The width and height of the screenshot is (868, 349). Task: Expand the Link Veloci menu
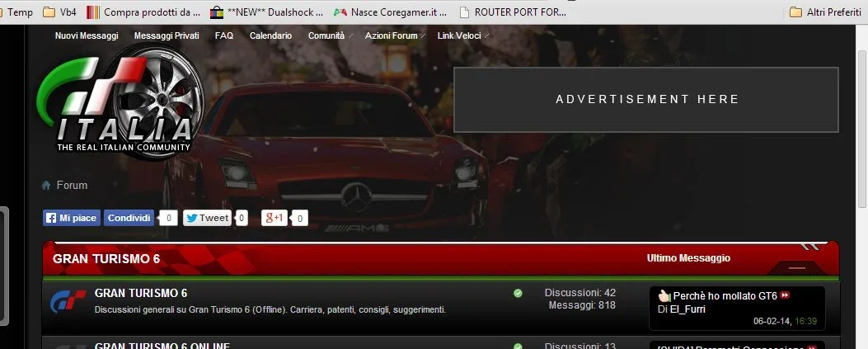[x=462, y=35]
